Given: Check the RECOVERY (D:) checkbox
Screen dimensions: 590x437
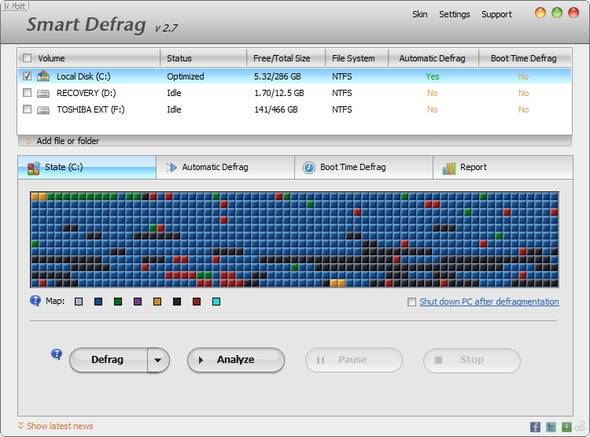Looking at the screenshot, I should pos(27,93).
